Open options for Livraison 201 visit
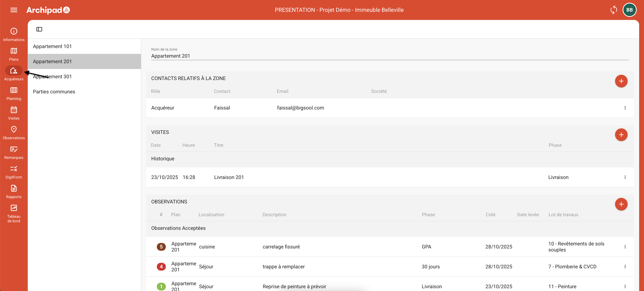 tap(625, 177)
